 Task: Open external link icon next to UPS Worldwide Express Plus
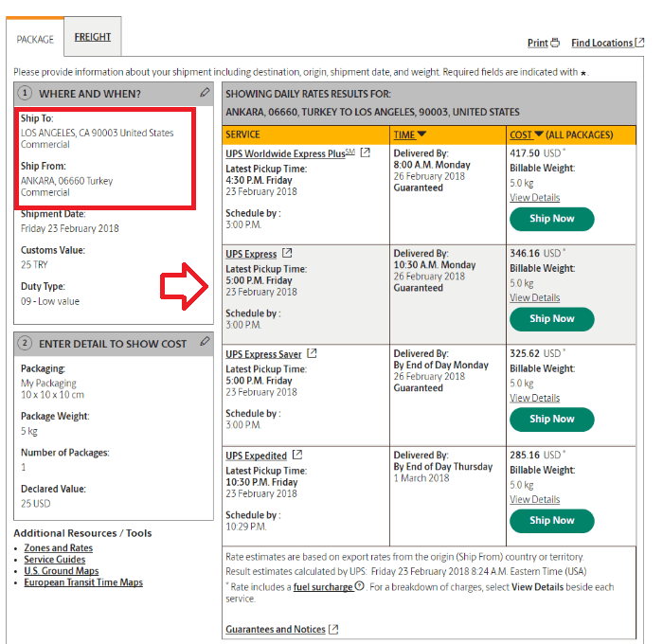pyautogui.click(x=365, y=152)
